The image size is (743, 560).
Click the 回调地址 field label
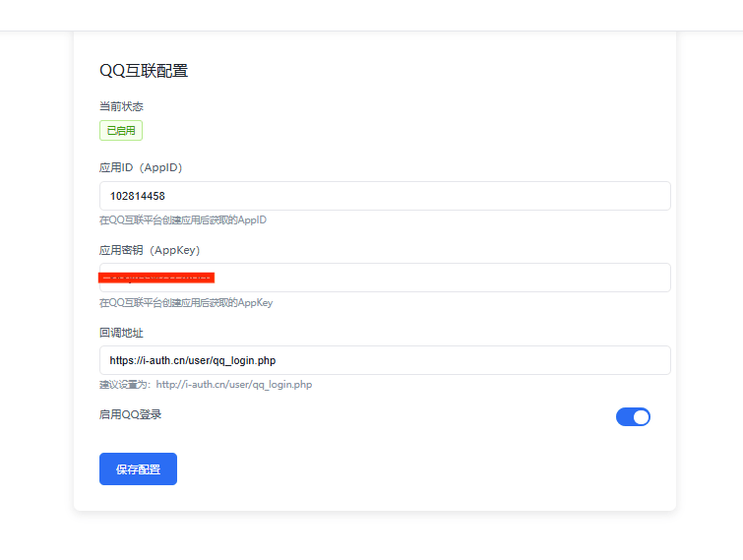click(x=122, y=333)
